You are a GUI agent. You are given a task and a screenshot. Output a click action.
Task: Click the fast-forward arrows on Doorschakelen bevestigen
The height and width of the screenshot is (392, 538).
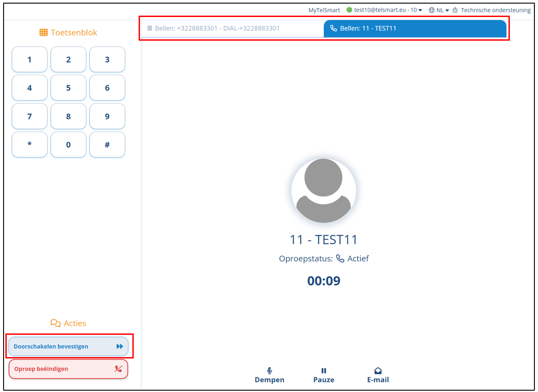point(119,346)
